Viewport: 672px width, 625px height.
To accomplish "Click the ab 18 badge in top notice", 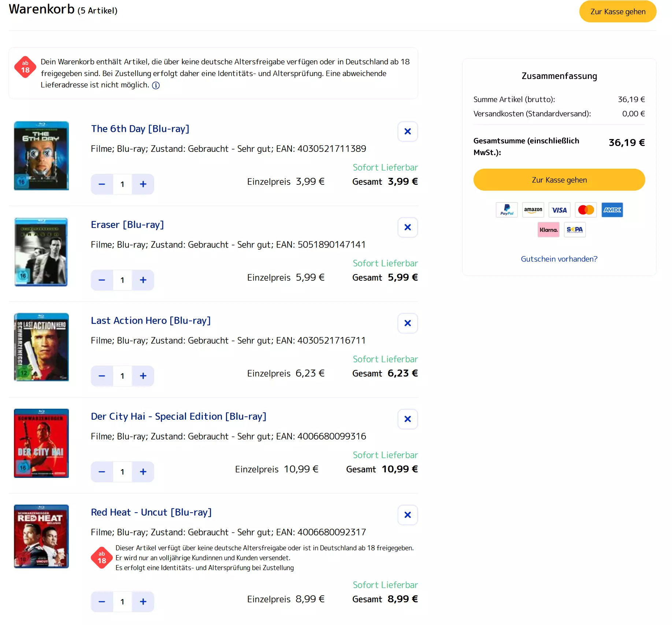I will (x=25, y=67).
